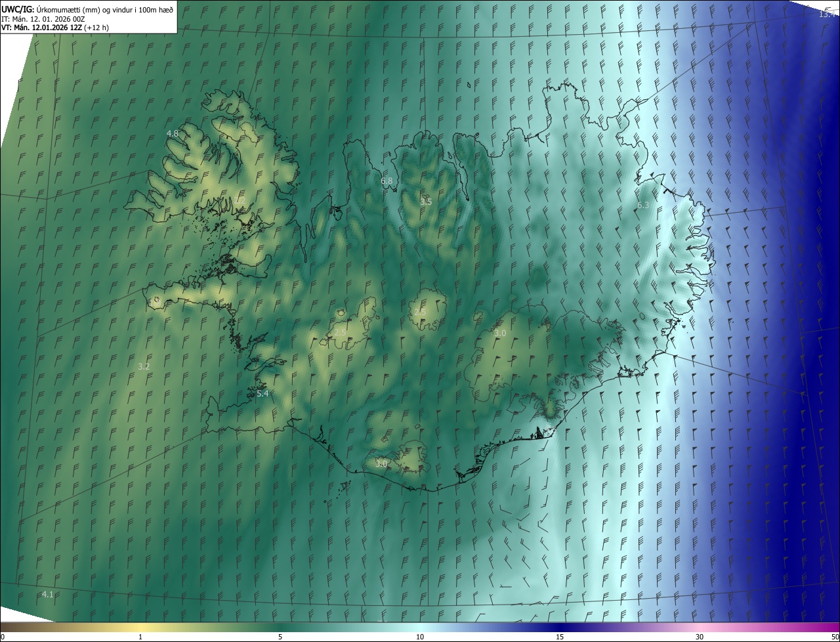This screenshot has height=642, width=840.
Task: Click the 5 tick label on the colorbar
Action: [280, 637]
